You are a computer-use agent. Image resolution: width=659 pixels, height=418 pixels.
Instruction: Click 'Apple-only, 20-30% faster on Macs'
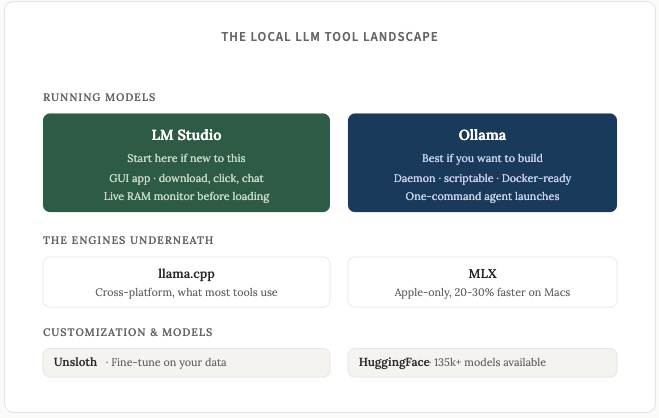482,292
